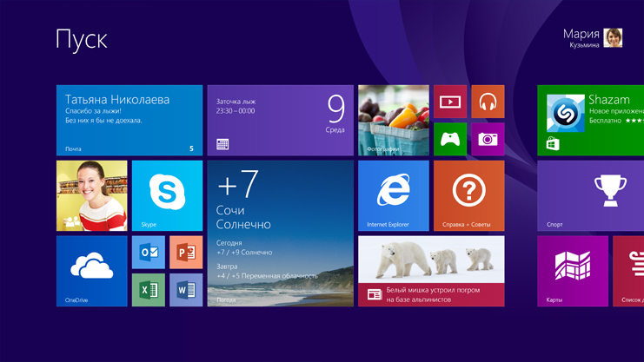644x362 pixels.
Task: Open the People tile with woman photo
Action: (x=91, y=196)
